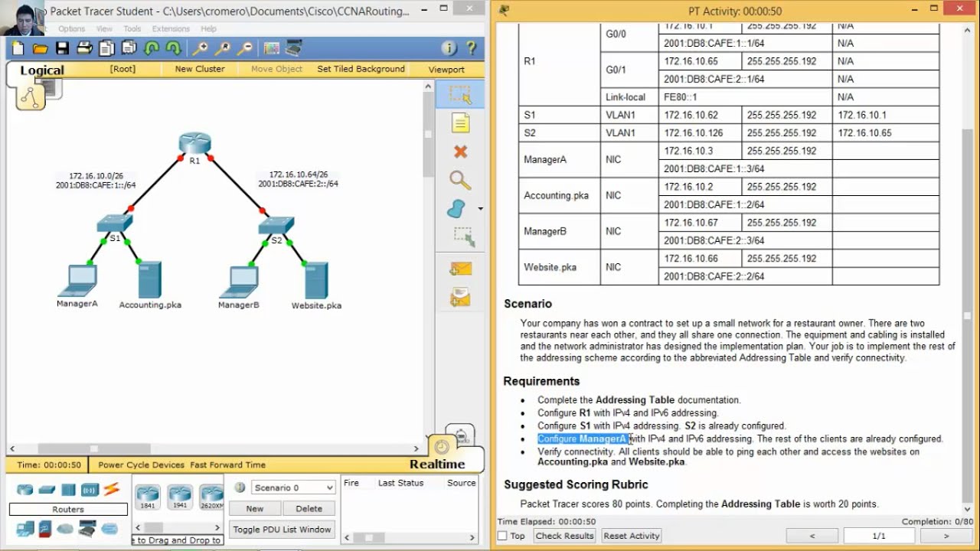Select Wireless Devices category icon
The image size is (980, 551).
90,490
